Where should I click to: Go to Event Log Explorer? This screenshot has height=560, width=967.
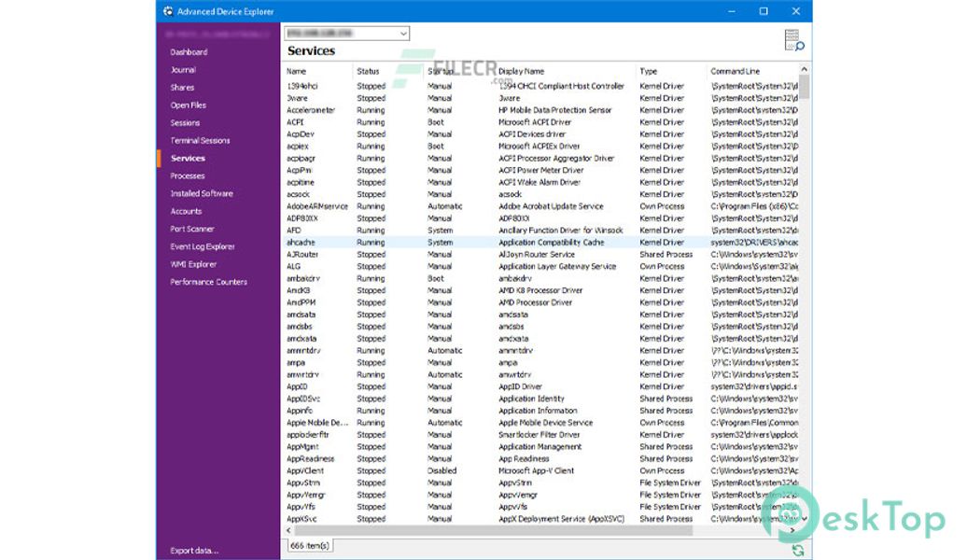203,246
